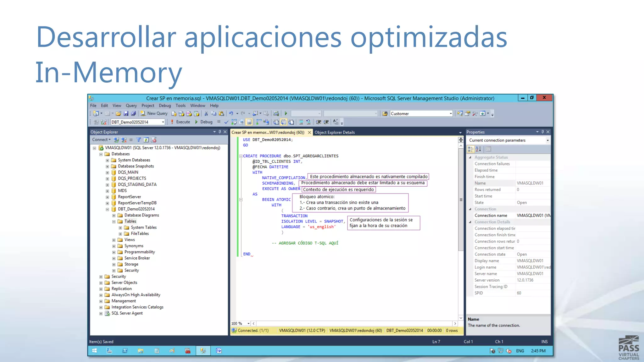Click the New Query toolbar button
The height and width of the screenshot is (362, 644).
pyautogui.click(x=154, y=113)
